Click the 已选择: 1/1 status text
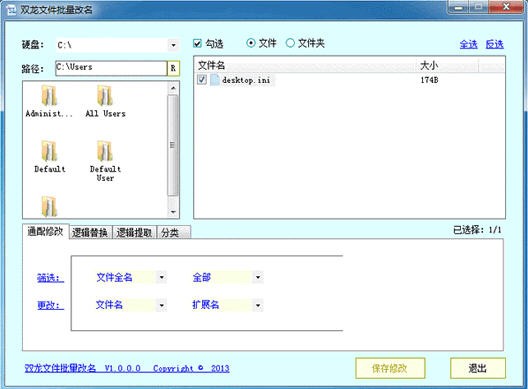The width and height of the screenshot is (528, 389). tap(477, 230)
